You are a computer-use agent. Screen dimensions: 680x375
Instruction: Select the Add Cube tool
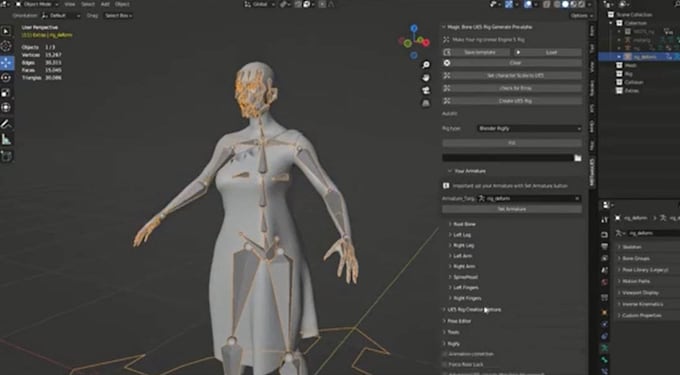click(x=6, y=156)
